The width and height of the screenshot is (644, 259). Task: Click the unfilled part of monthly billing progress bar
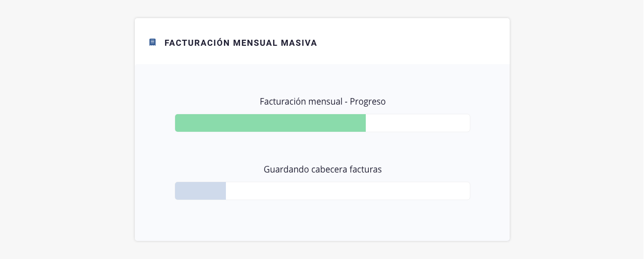[x=418, y=123]
